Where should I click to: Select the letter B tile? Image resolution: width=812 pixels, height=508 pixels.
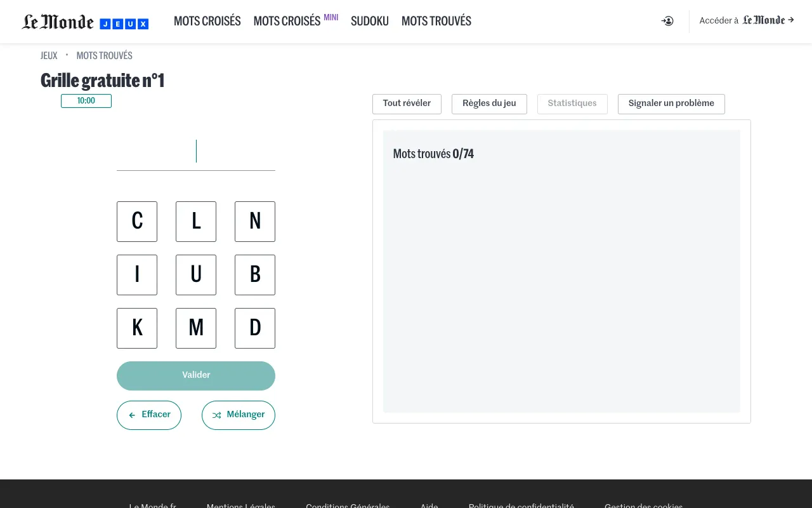pos(255,275)
